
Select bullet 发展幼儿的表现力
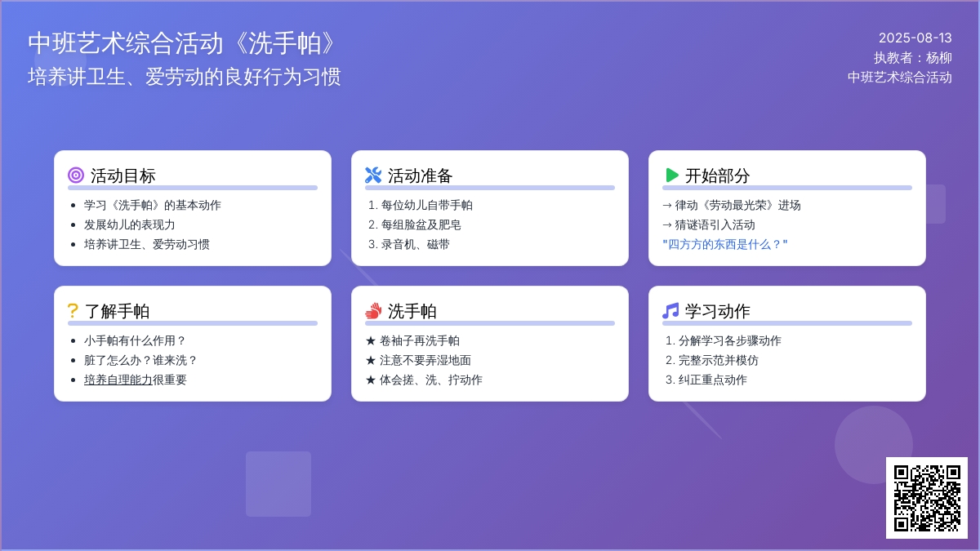(x=130, y=224)
